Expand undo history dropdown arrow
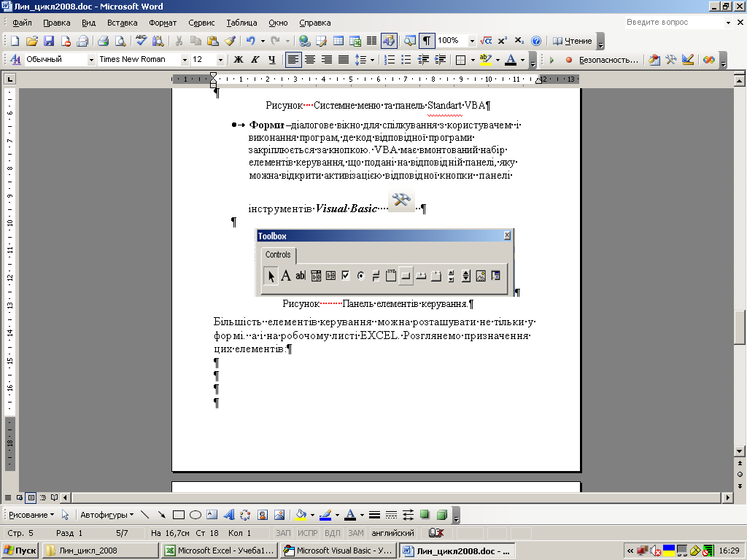 (x=263, y=41)
